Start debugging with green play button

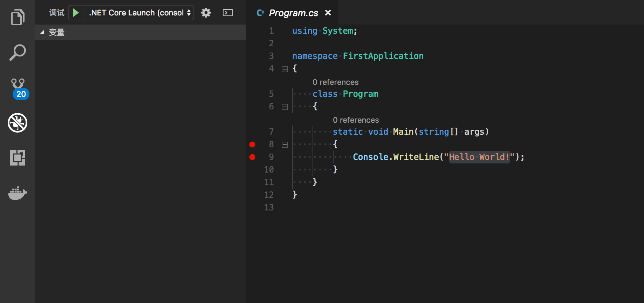coord(75,13)
